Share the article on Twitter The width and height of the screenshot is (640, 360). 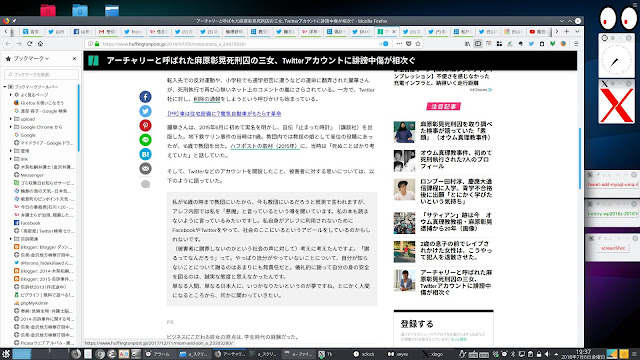[x=145, y=111]
